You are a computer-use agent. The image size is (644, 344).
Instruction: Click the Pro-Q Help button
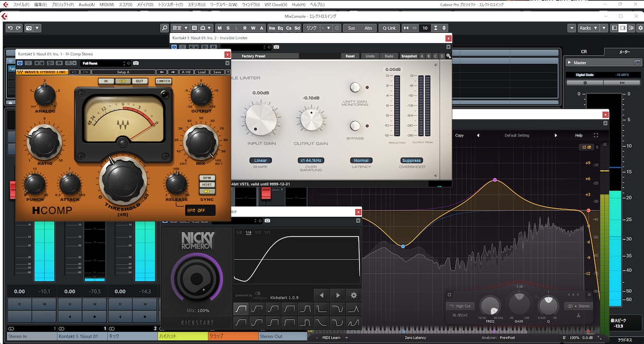(579, 135)
